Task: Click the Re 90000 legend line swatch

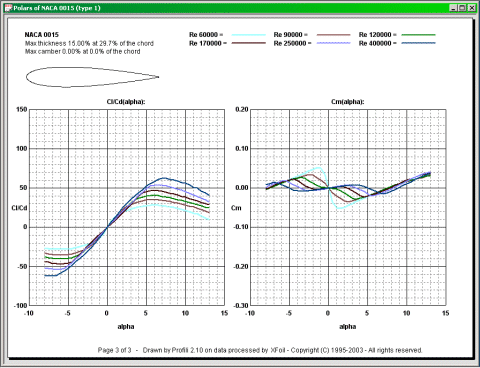Action: coord(334,35)
